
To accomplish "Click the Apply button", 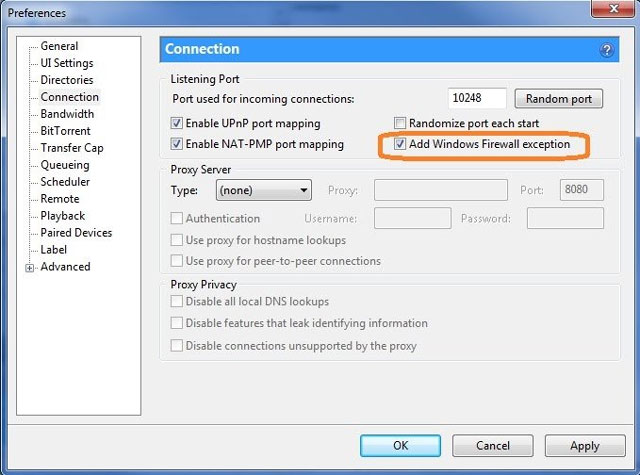I will (x=585, y=445).
